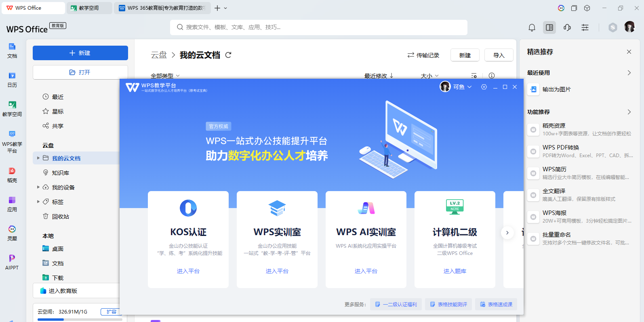This screenshot has height=322, width=644.
Task: Click 进入平台 under KOS认证
Action: click(x=188, y=271)
